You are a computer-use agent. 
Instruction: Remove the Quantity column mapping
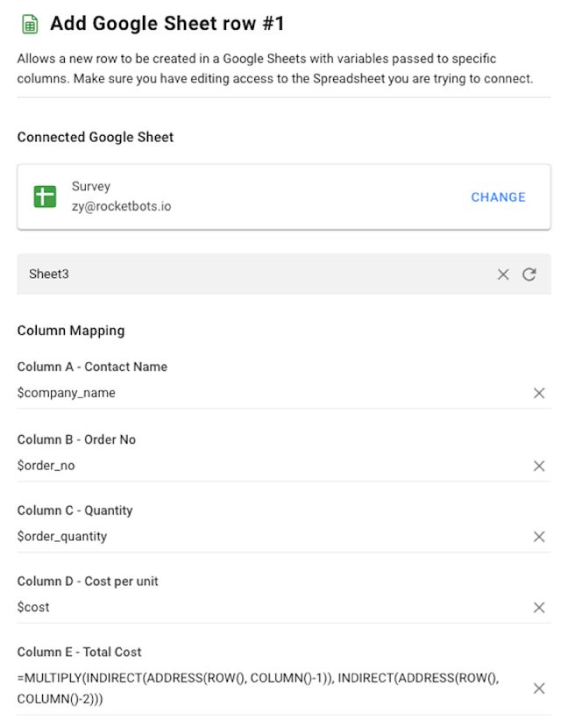click(x=538, y=536)
